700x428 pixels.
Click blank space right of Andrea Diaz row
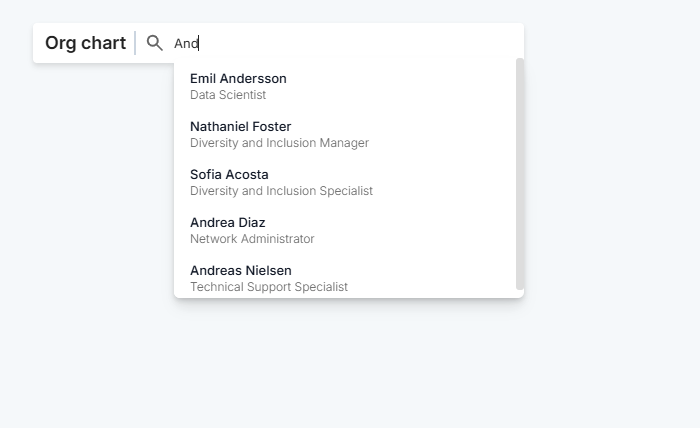(x=420, y=230)
